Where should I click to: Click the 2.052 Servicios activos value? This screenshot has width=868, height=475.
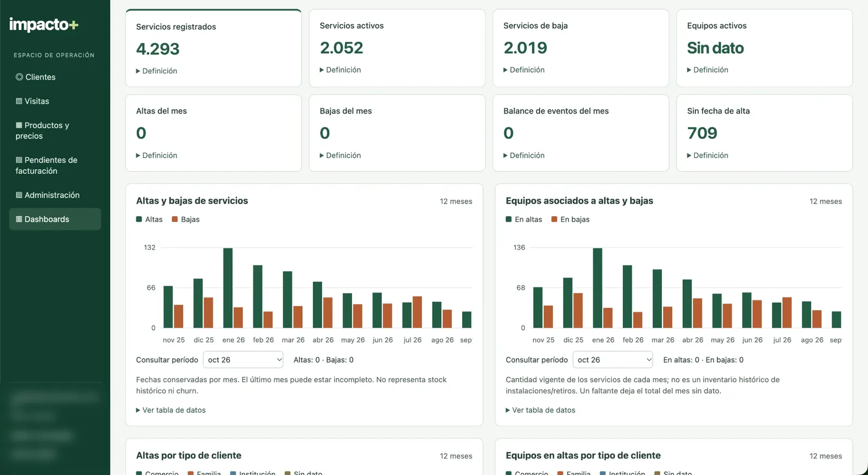click(341, 48)
